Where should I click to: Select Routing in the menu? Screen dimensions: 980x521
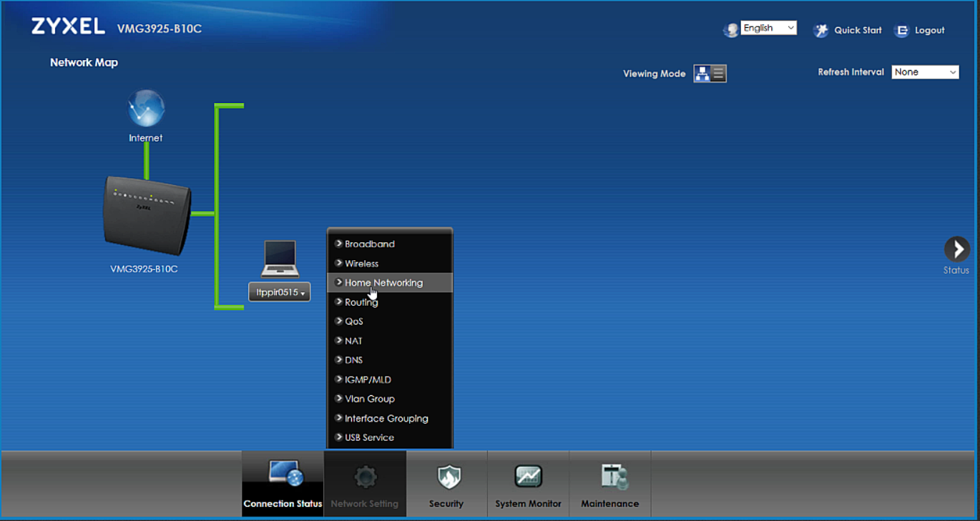pos(390,302)
